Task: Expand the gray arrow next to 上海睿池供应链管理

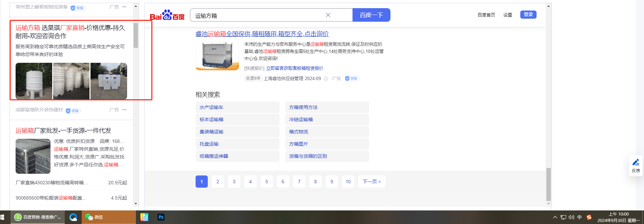Action: click(326, 79)
